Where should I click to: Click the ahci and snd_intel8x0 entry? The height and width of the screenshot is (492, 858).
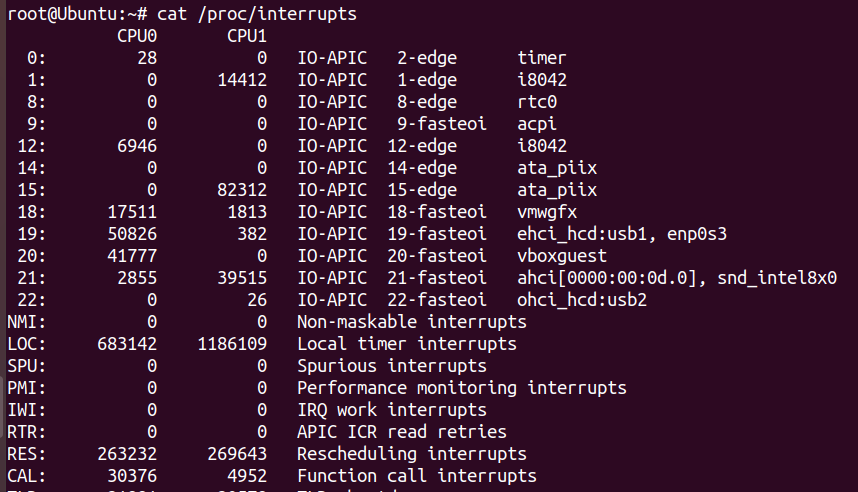[x=677, y=278]
